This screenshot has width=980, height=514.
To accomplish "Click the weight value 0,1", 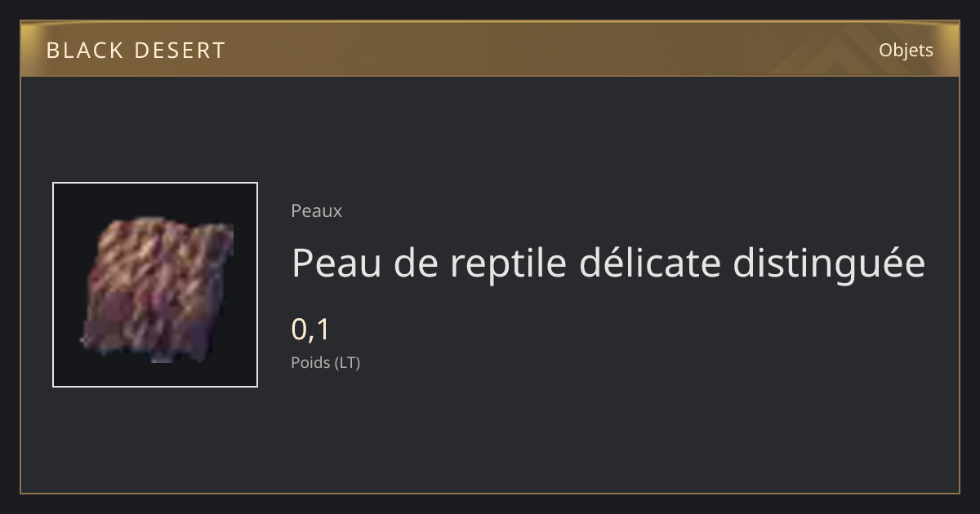I will [310, 330].
